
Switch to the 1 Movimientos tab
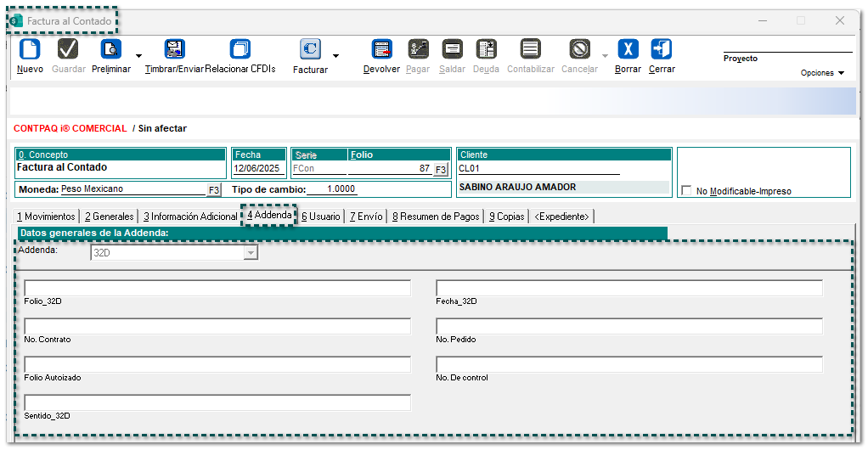pos(47,217)
